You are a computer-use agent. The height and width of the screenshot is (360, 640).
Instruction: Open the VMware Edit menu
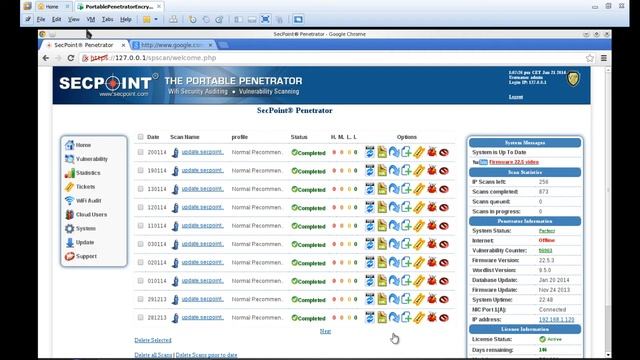pyautogui.click(x=56, y=19)
